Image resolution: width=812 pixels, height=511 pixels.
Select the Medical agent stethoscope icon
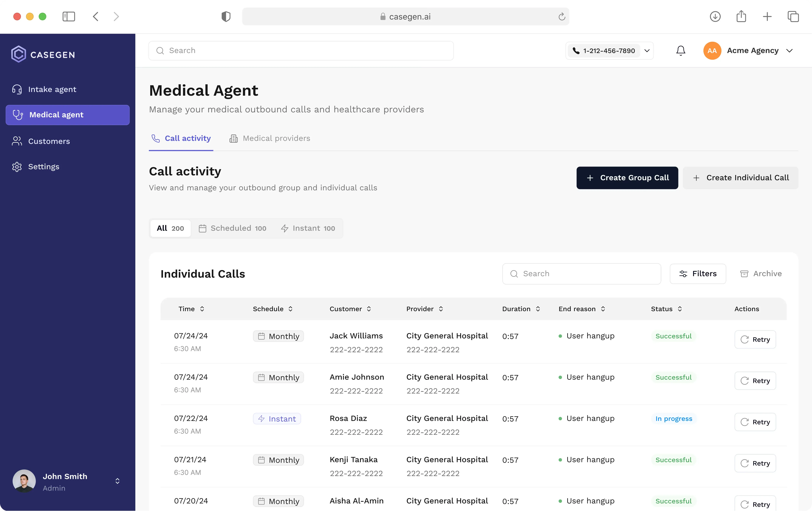tap(17, 115)
